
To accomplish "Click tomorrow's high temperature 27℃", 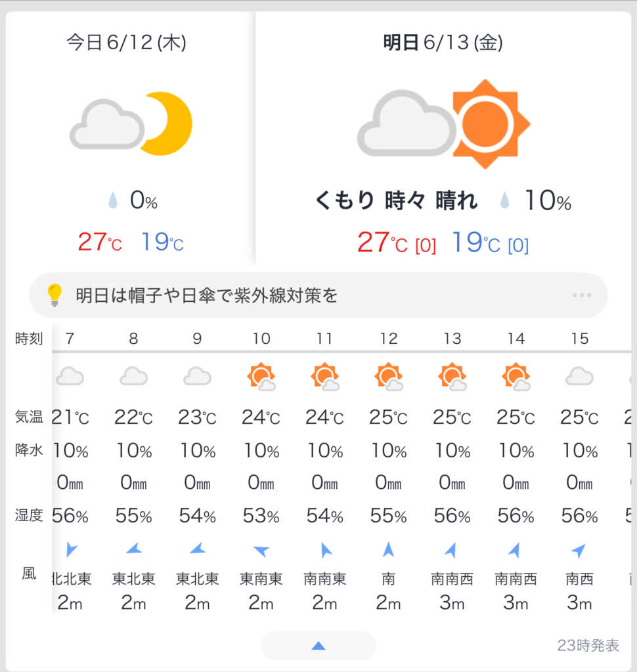I will pyautogui.click(x=382, y=243).
